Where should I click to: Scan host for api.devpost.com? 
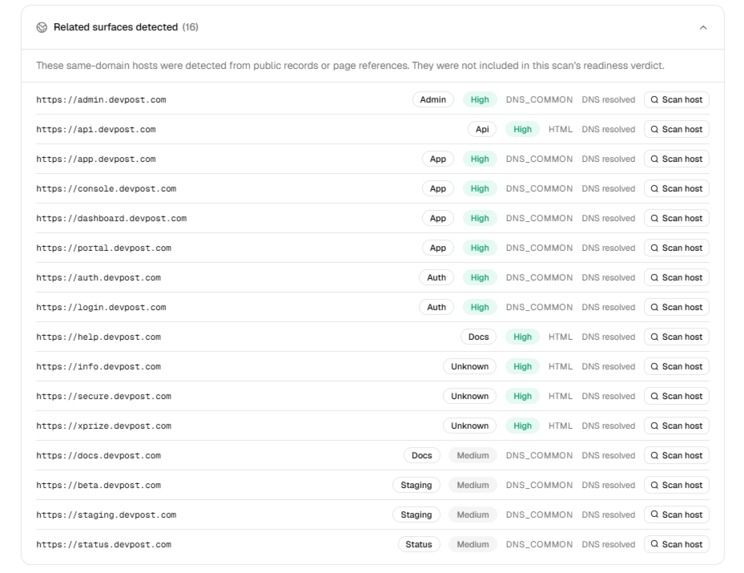click(x=676, y=129)
